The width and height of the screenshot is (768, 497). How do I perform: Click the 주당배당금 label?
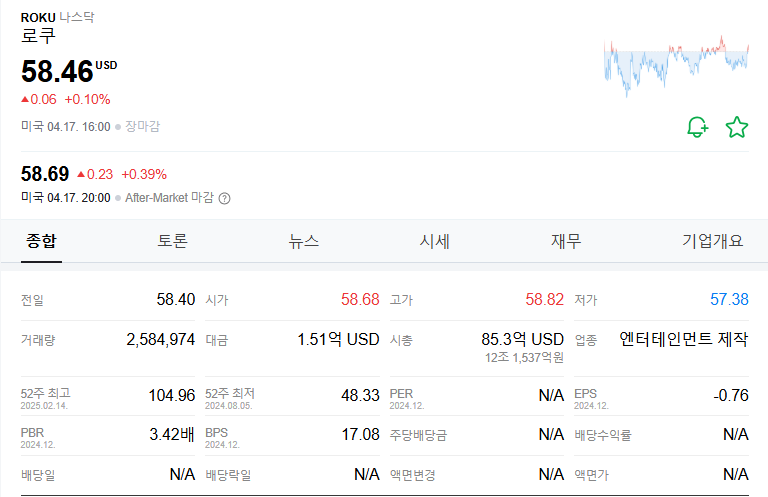point(418,435)
